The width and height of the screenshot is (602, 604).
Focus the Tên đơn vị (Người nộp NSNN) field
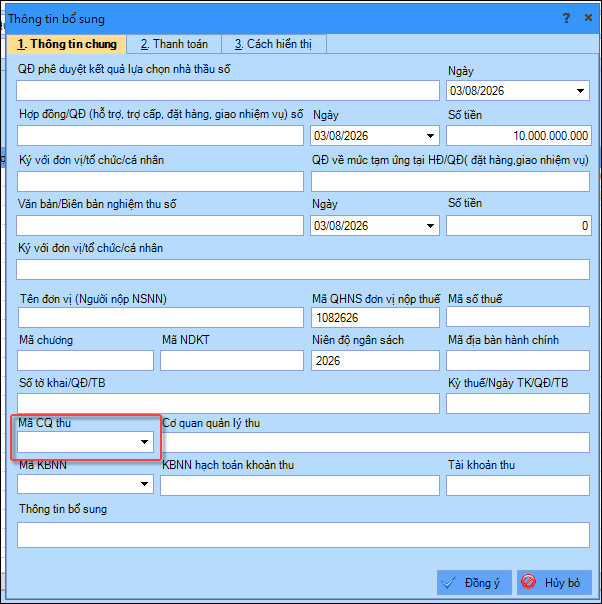[161, 317]
